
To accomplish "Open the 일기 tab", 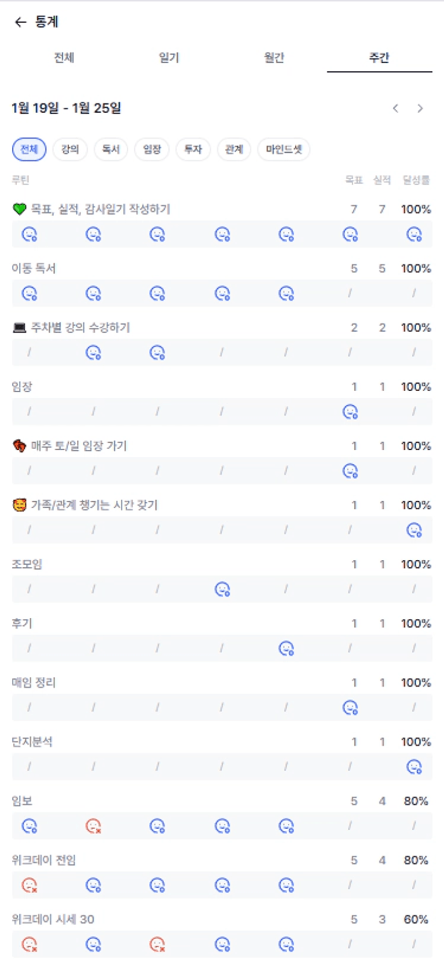I will (169, 57).
